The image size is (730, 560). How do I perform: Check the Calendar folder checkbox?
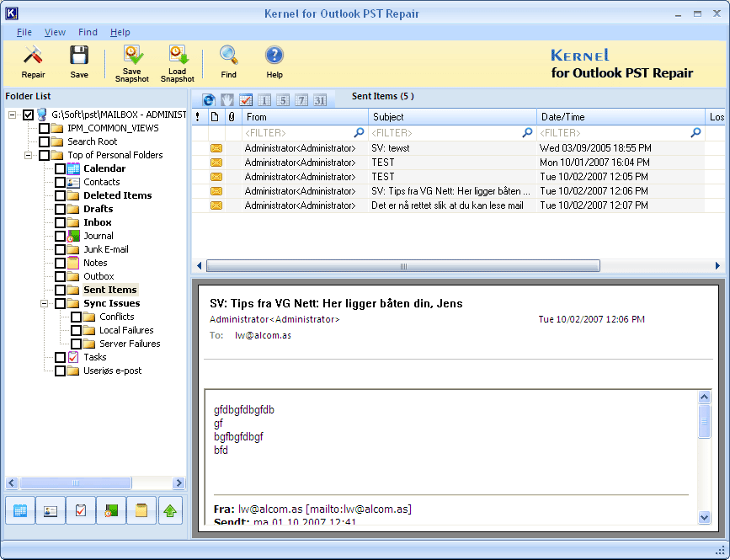click(60, 168)
